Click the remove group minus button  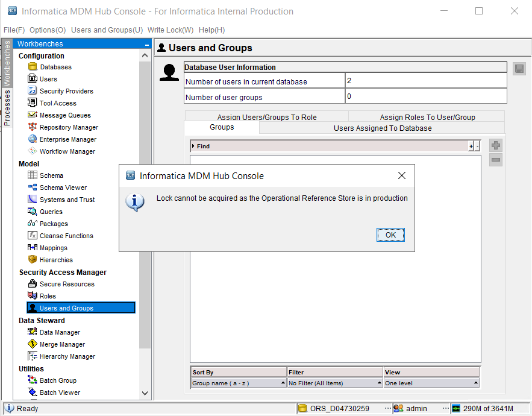(x=496, y=160)
